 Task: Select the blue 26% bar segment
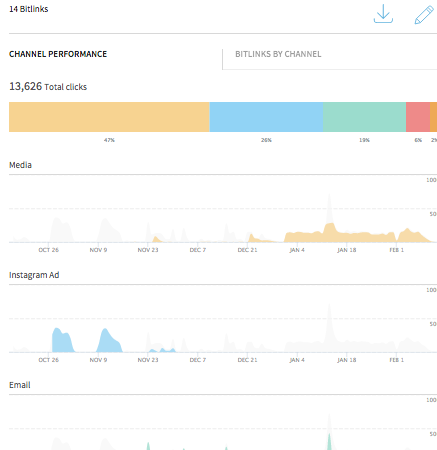pos(266,117)
